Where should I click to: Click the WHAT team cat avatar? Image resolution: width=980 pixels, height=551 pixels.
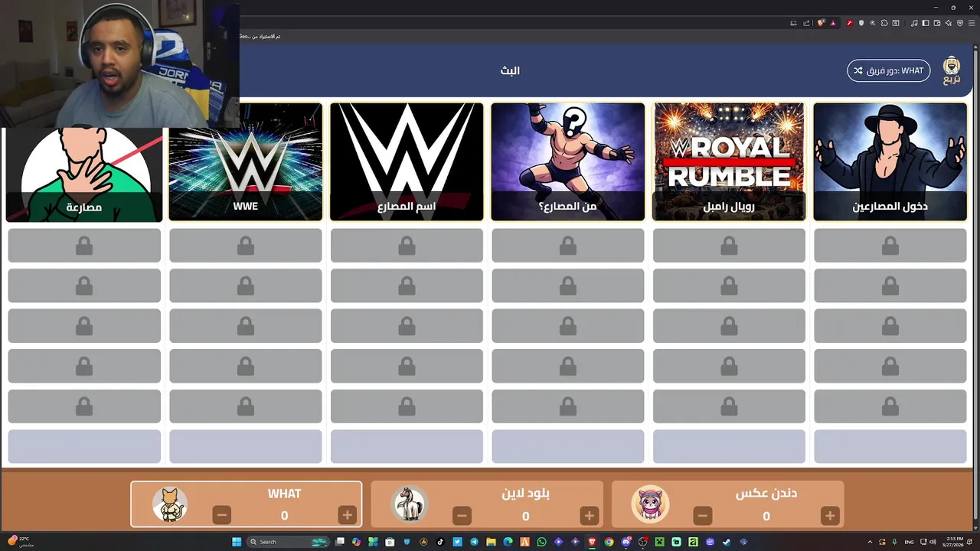(x=169, y=504)
